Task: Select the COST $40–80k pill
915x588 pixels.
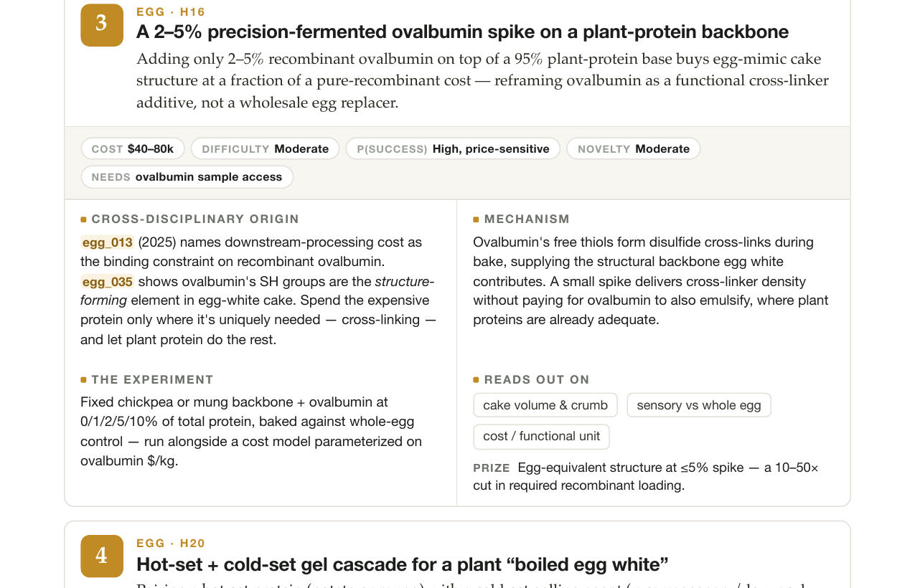Action: click(133, 148)
